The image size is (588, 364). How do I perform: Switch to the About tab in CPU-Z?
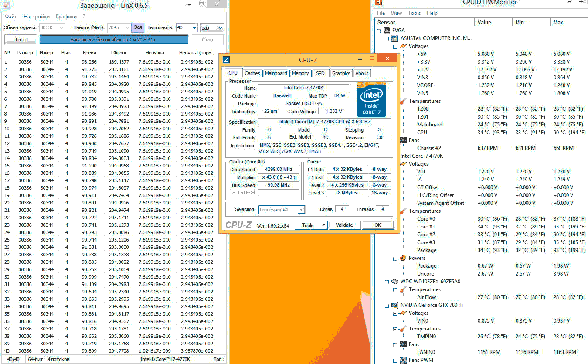(x=362, y=73)
